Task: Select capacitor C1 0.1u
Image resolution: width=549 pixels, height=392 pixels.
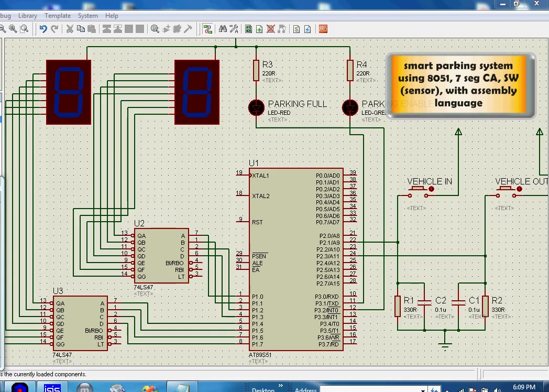Action: pos(459,303)
